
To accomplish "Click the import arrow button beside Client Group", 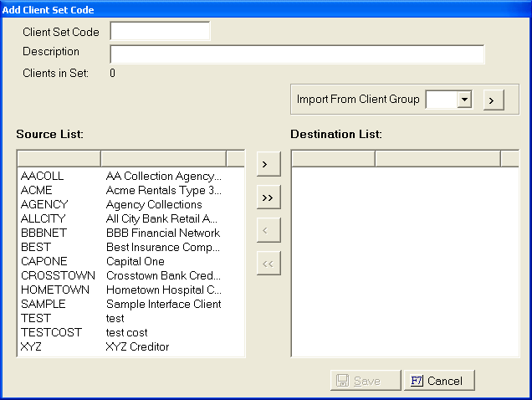I will click(x=491, y=100).
